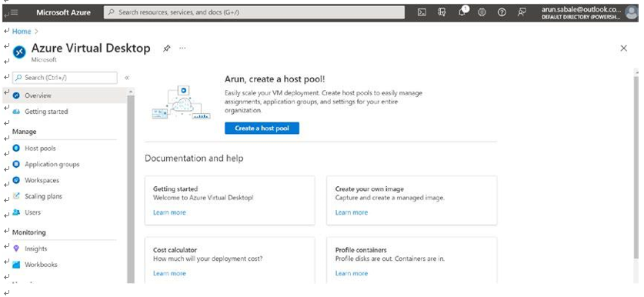Open the notifications bell

[x=462, y=12]
